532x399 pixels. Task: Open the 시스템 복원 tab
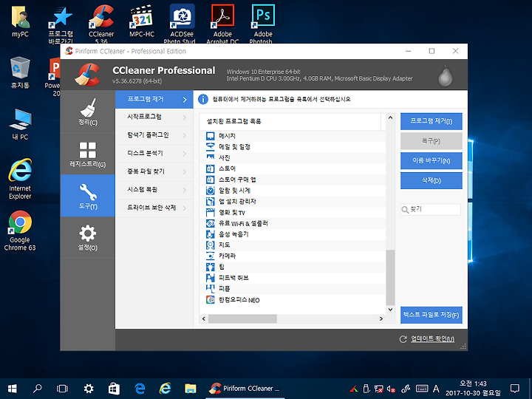[154, 190]
